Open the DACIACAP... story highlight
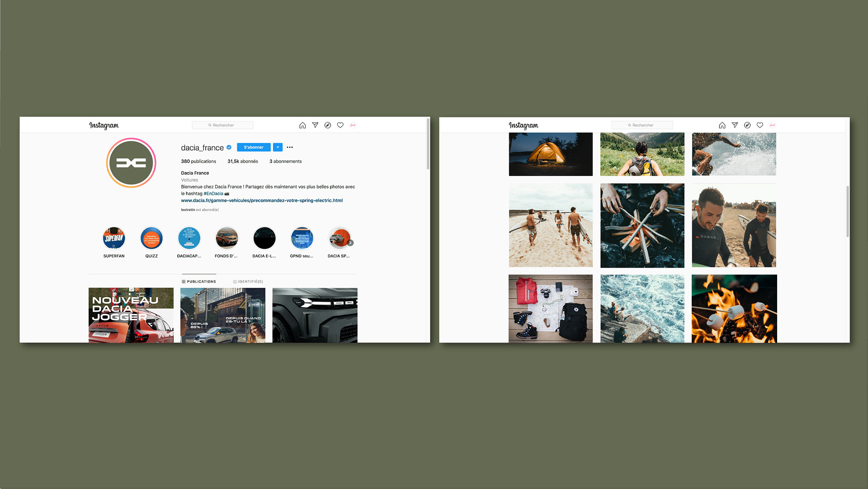This screenshot has width=868, height=489. 189,238
